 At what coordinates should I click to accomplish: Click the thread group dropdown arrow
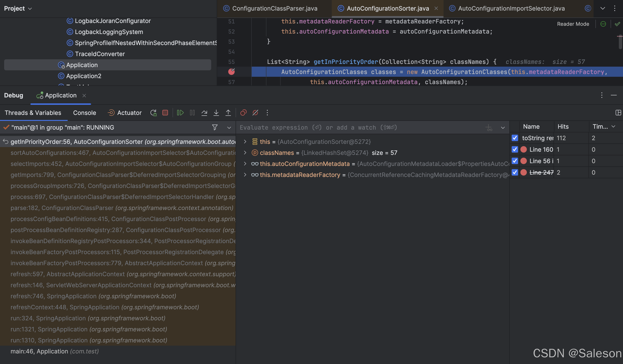coord(229,127)
